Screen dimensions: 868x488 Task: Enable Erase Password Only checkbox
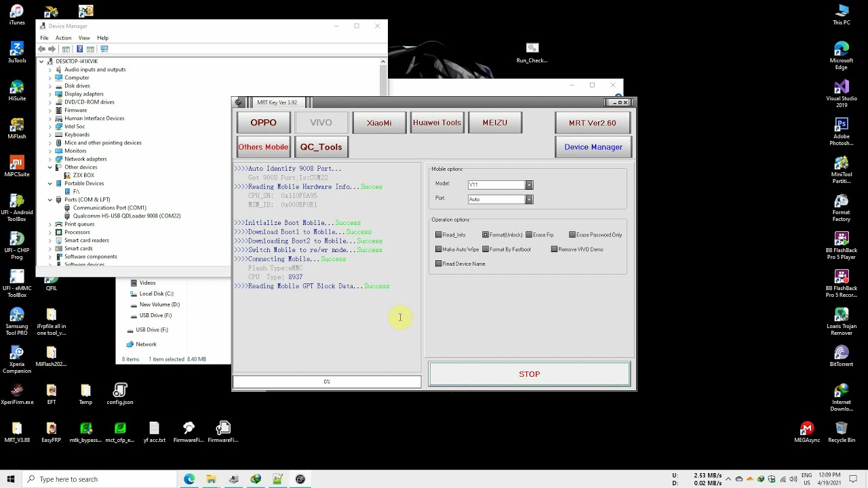(x=572, y=235)
